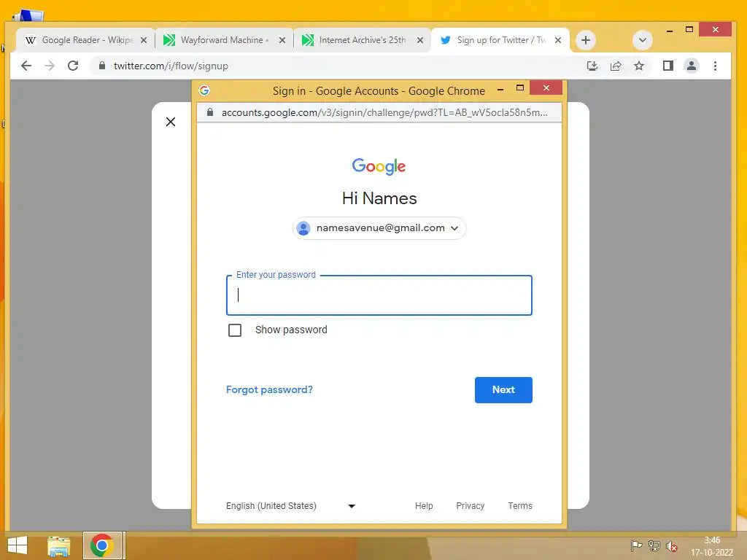Open the Terms link
The height and width of the screenshot is (560, 747).
pyautogui.click(x=519, y=506)
